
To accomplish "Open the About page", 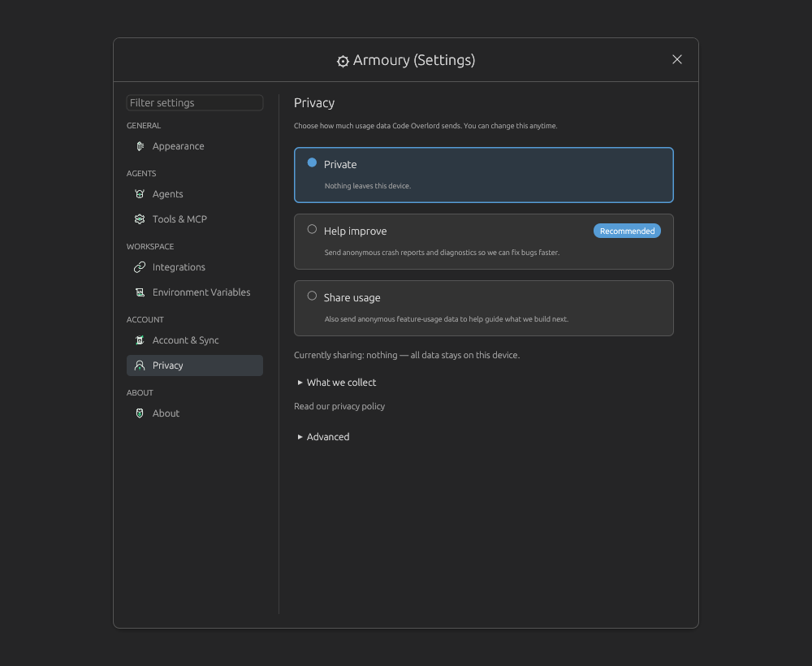I will pyautogui.click(x=195, y=413).
